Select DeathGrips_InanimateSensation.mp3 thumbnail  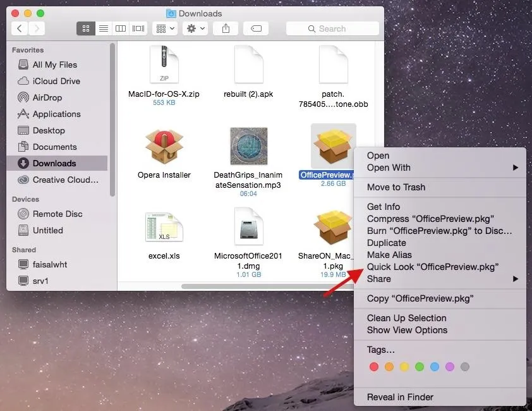point(249,147)
